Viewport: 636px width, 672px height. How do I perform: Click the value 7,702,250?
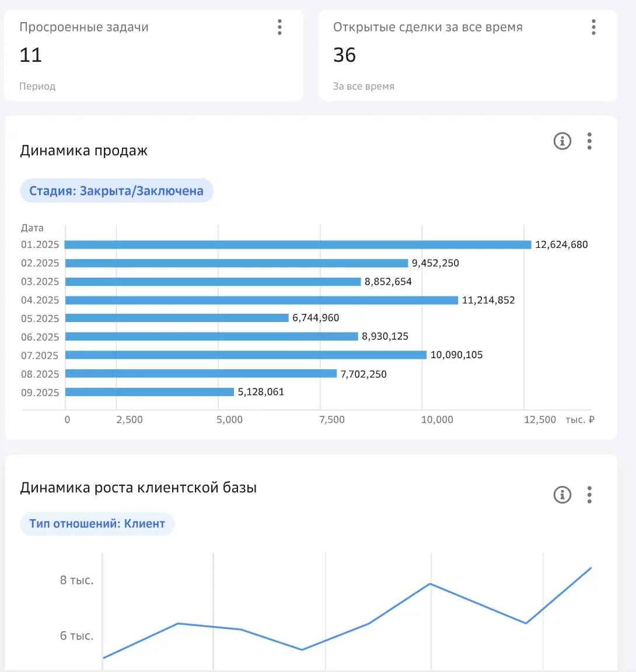(x=364, y=374)
